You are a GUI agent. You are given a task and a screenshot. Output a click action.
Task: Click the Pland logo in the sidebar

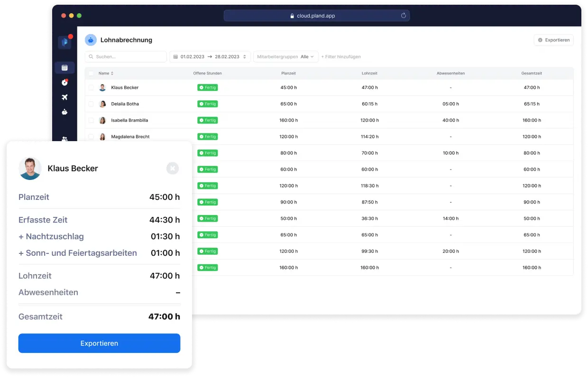pos(64,42)
